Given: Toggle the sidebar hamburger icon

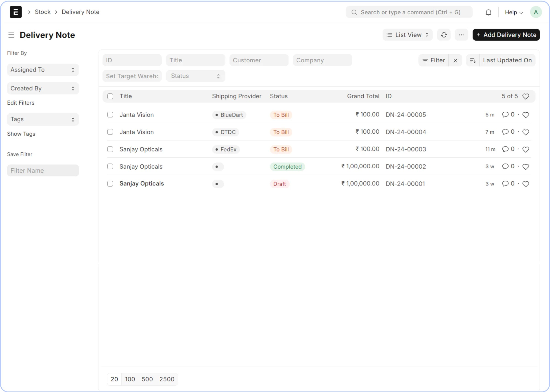Looking at the screenshot, I should click(11, 35).
